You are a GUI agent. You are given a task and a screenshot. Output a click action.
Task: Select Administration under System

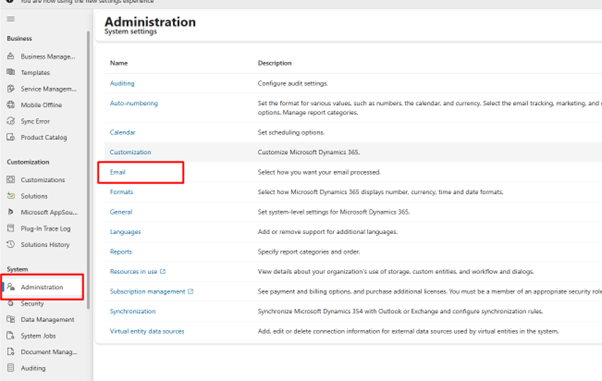[x=41, y=287]
